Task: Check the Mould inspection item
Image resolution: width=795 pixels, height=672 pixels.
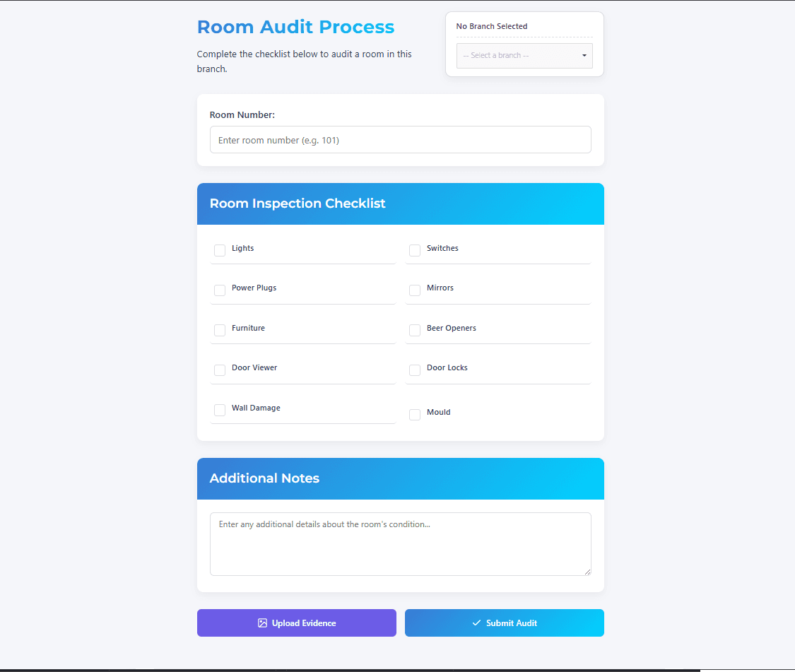Action: [414, 414]
